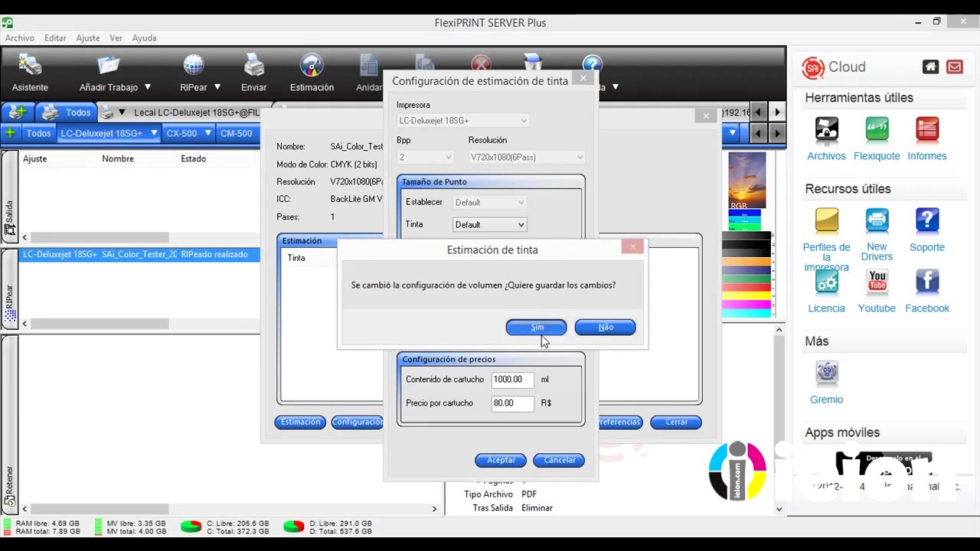Viewport: 980px width, 551px height.
Task: Open the Tinta Default dropdown
Action: click(x=489, y=224)
